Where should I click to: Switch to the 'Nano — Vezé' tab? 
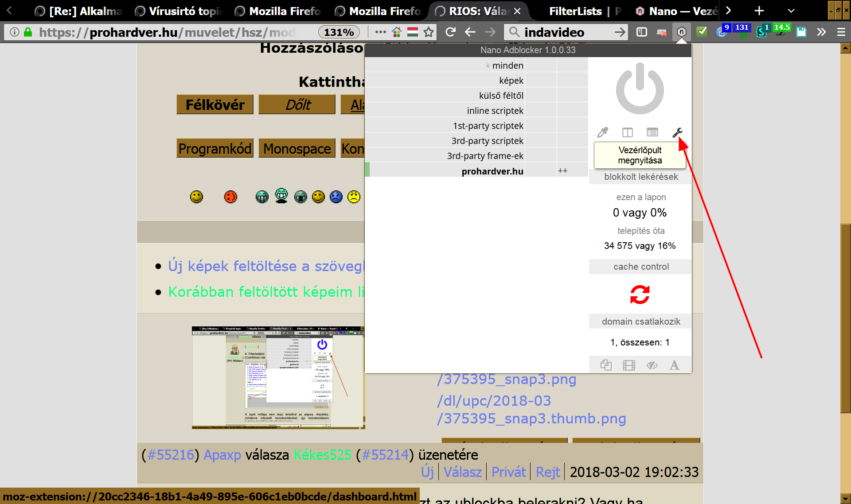[677, 11]
